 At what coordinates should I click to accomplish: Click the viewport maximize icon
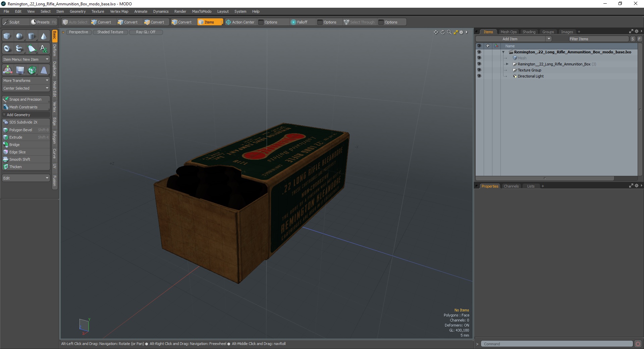click(x=455, y=32)
